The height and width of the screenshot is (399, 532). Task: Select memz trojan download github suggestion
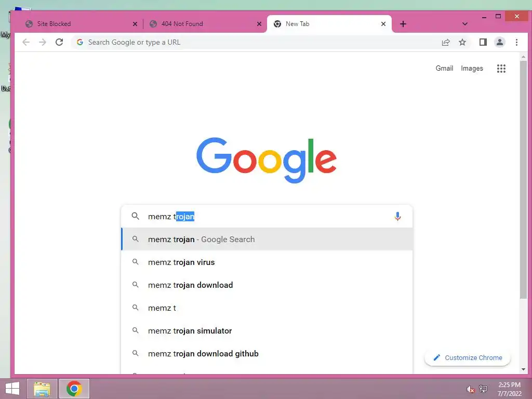(x=267, y=353)
